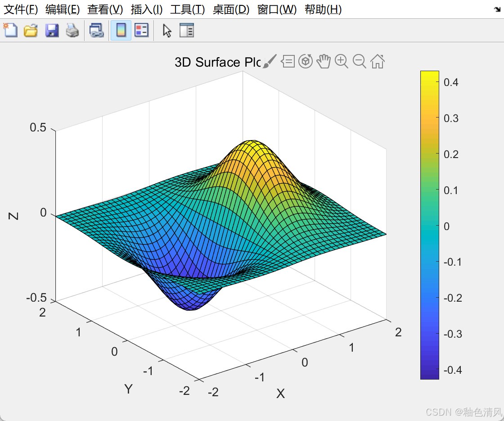
Task: Click the Zoom In magnifier
Action: 342,61
